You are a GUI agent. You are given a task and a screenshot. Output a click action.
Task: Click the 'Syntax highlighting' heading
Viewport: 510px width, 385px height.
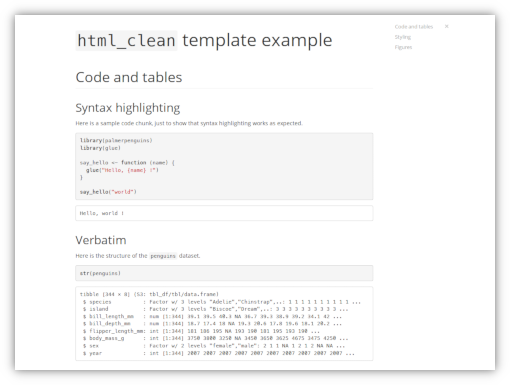pos(128,108)
